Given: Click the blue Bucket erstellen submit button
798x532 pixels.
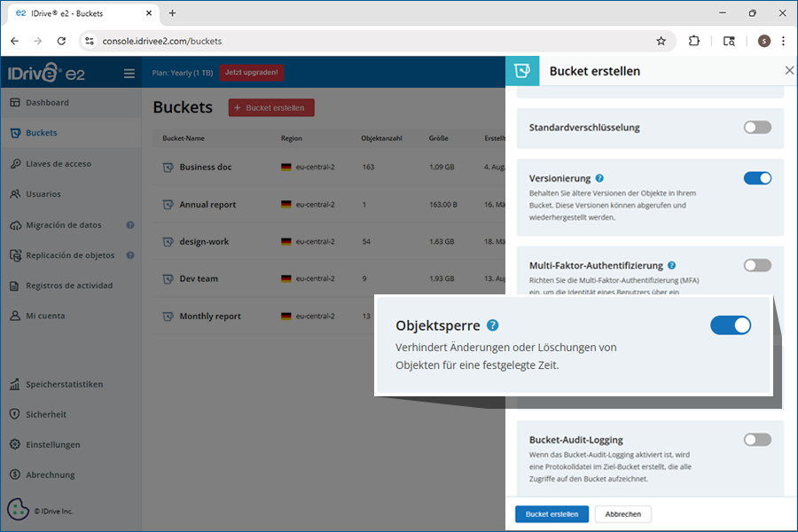Looking at the screenshot, I should pos(552,514).
